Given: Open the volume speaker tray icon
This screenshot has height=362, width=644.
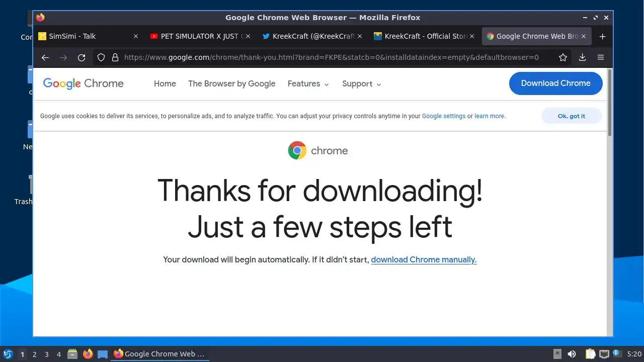Looking at the screenshot, I should [x=572, y=354].
